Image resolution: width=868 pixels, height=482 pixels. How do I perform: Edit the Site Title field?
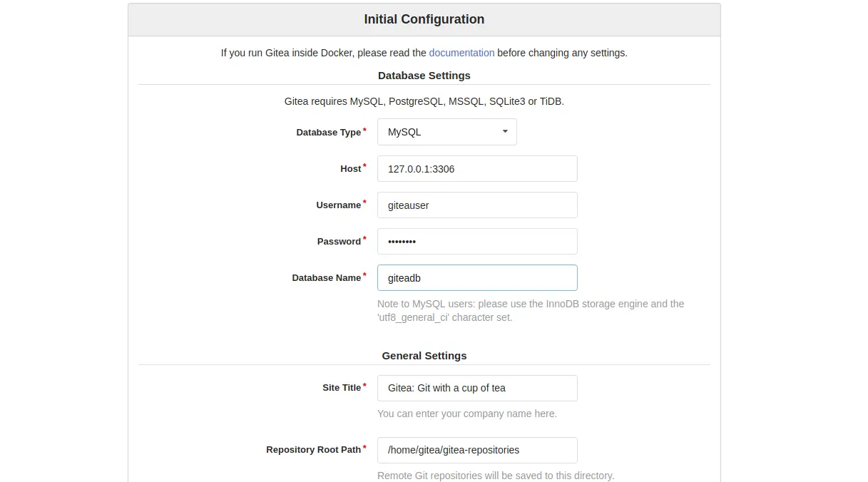click(x=477, y=389)
